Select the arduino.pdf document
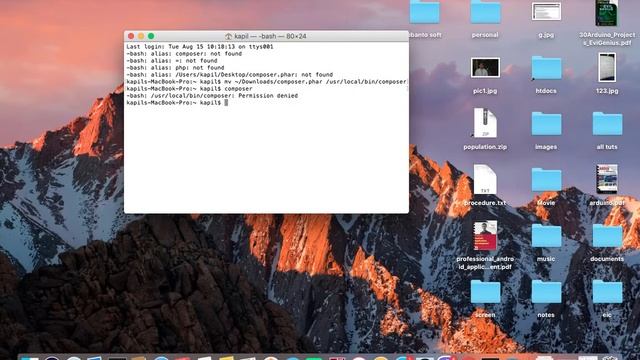This screenshot has width=640, height=360. coord(607,179)
